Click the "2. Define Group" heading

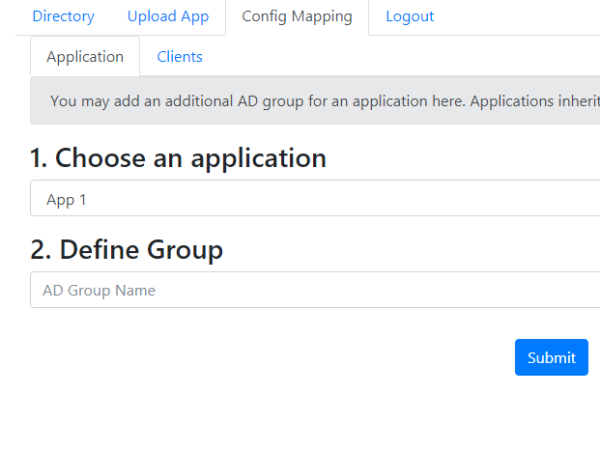127,249
